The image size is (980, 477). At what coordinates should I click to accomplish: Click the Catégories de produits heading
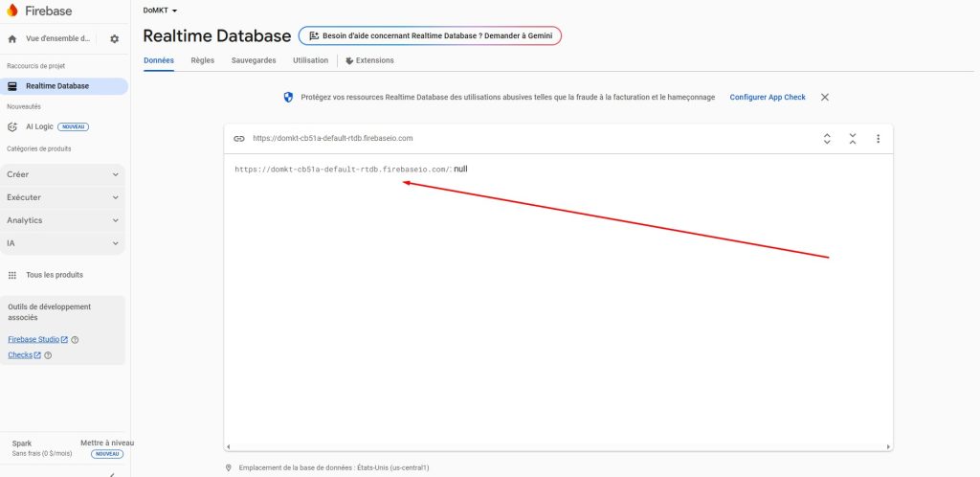[x=38, y=149]
